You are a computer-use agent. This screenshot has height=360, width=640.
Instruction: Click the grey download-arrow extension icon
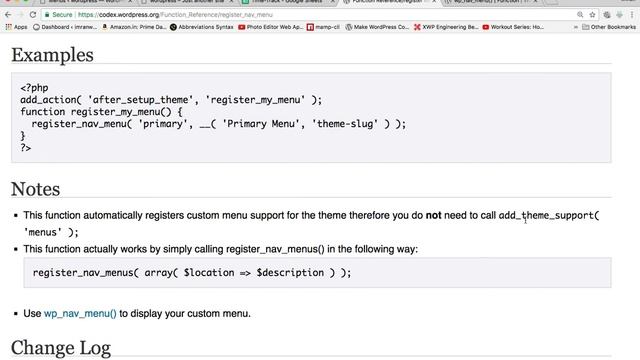[x=619, y=15]
